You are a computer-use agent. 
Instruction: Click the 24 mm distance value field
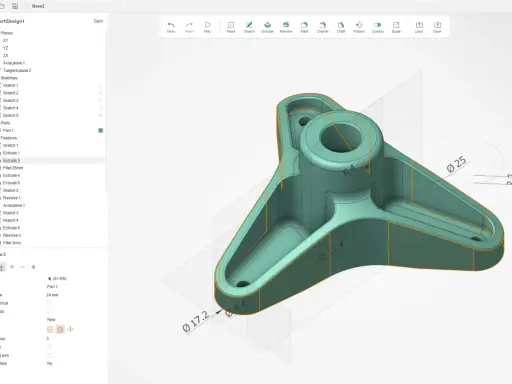pos(52,295)
